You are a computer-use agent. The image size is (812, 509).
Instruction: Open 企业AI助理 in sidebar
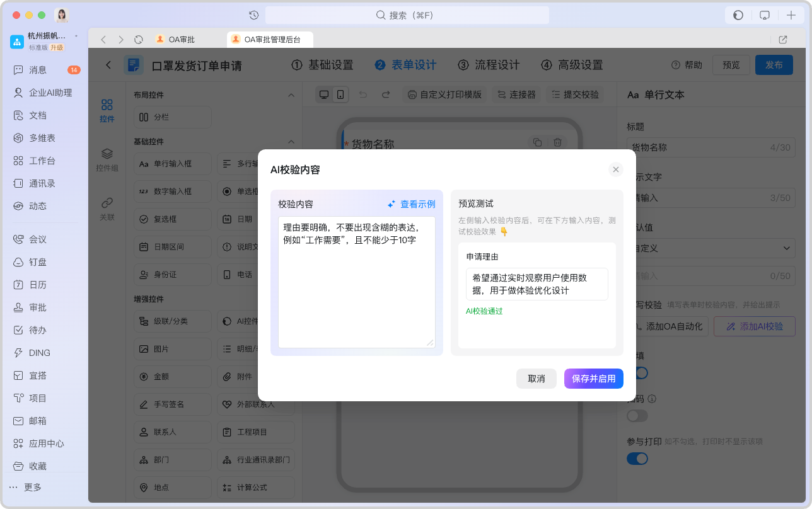[44, 93]
